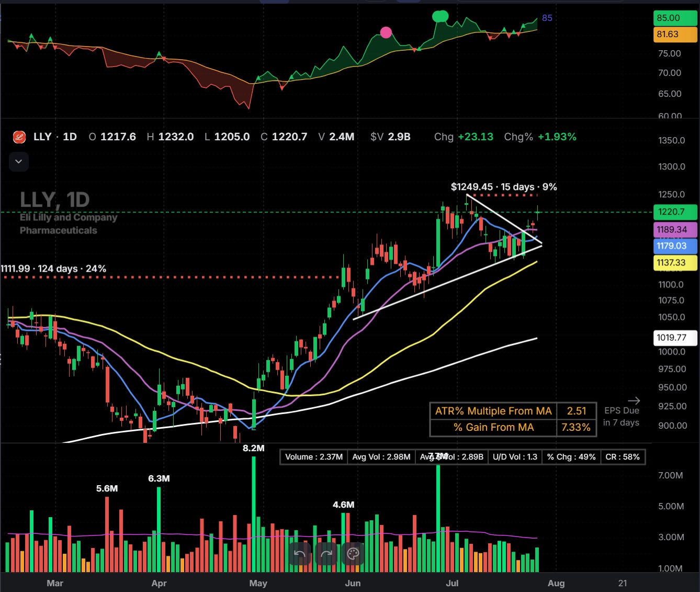This screenshot has height=592, width=700.
Task: Click the pink dot marker on the indicator
Action: [x=386, y=33]
